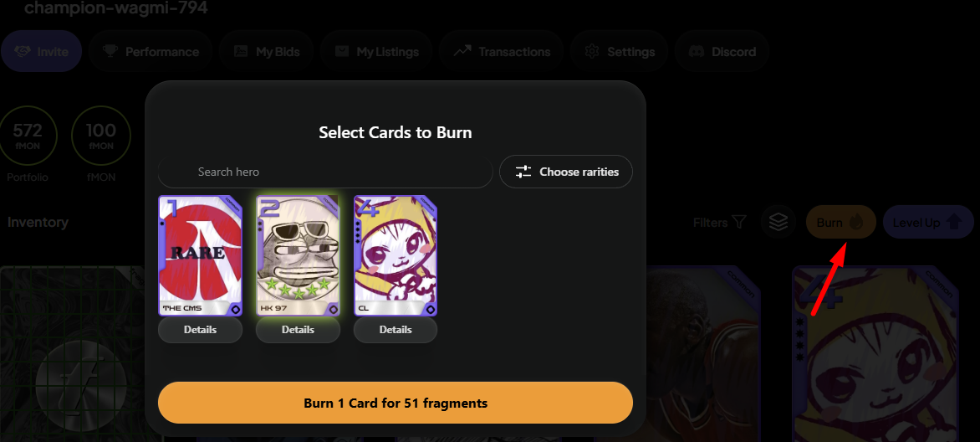The image size is (980, 442).
Task: Select the CL card to burn
Action: tap(395, 255)
